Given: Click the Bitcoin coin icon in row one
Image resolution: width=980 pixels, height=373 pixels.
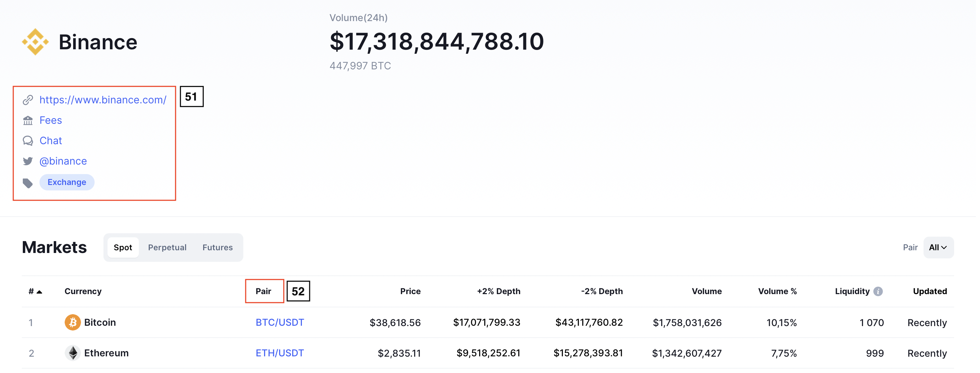Looking at the screenshot, I should 73,323.
